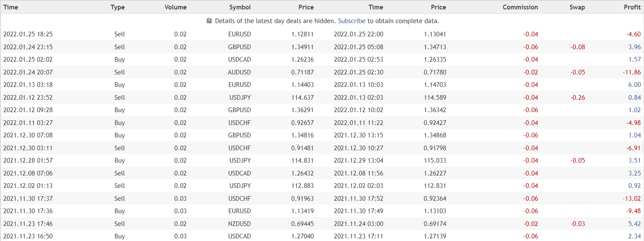Click the profit value 6.00
The width and height of the screenshot is (644, 241).
tap(635, 85)
